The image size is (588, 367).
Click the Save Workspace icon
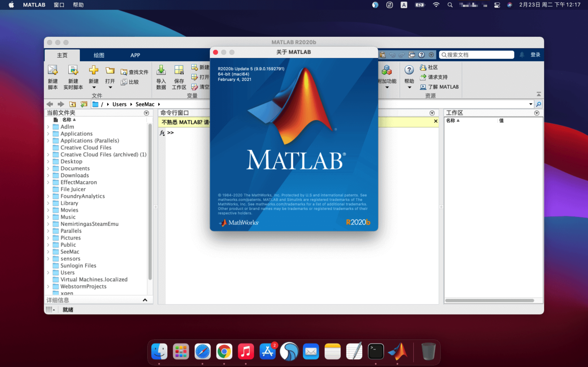pos(179,71)
